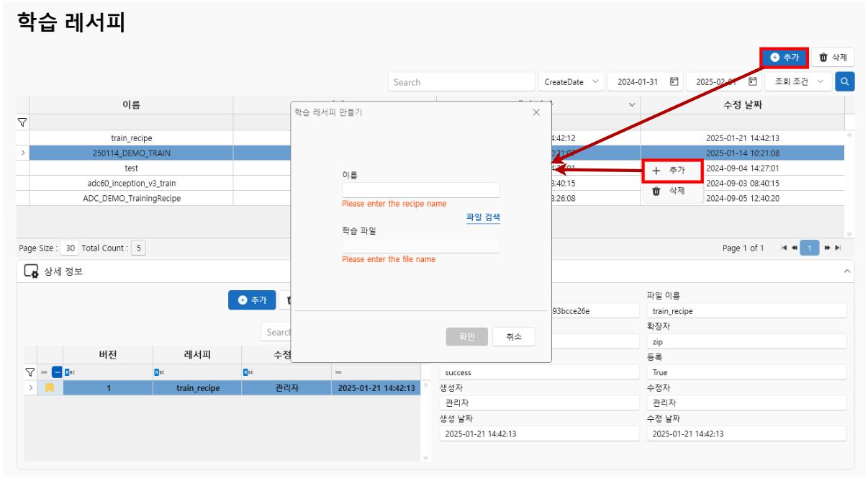Click the top-right 삭제 trash button

[x=833, y=57]
